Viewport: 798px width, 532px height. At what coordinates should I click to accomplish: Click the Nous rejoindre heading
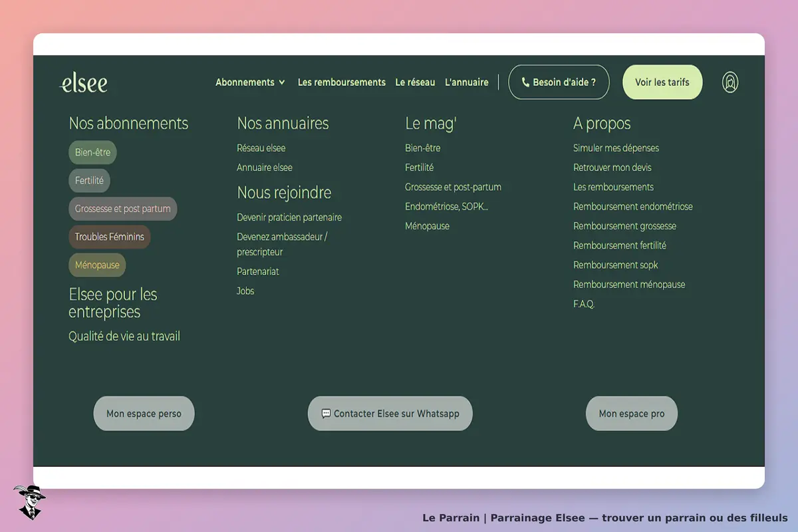[284, 192]
